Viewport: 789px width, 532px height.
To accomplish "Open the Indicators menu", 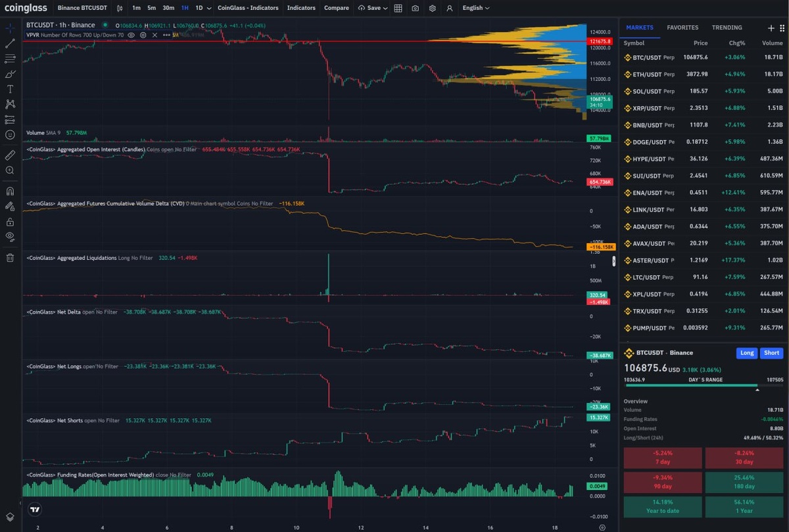I will [x=301, y=8].
